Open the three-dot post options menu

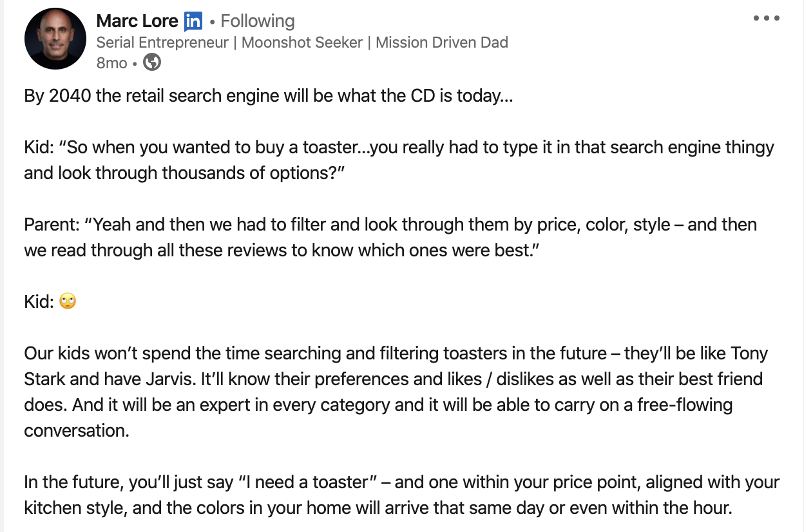click(x=766, y=18)
